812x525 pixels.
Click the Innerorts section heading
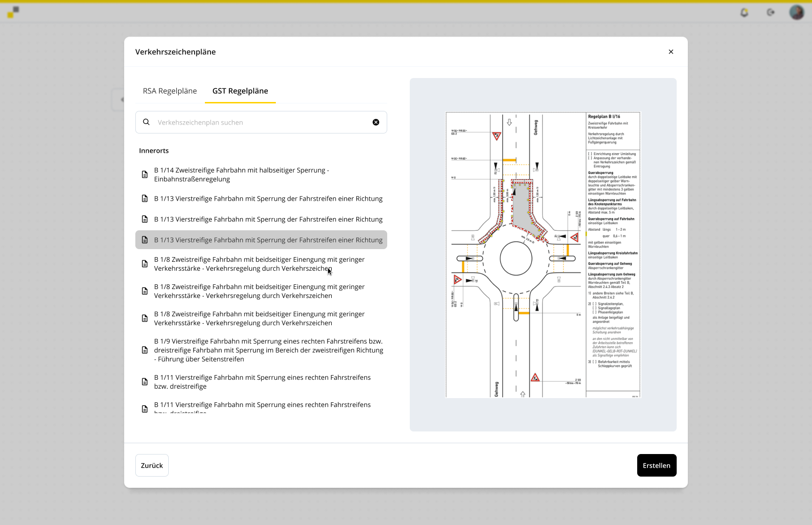154,150
